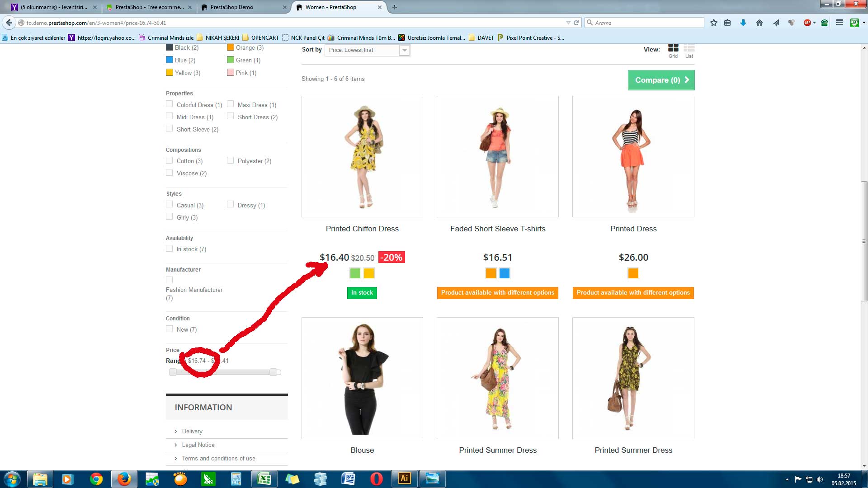
Task: Bookmark page with star icon
Action: pos(713,23)
